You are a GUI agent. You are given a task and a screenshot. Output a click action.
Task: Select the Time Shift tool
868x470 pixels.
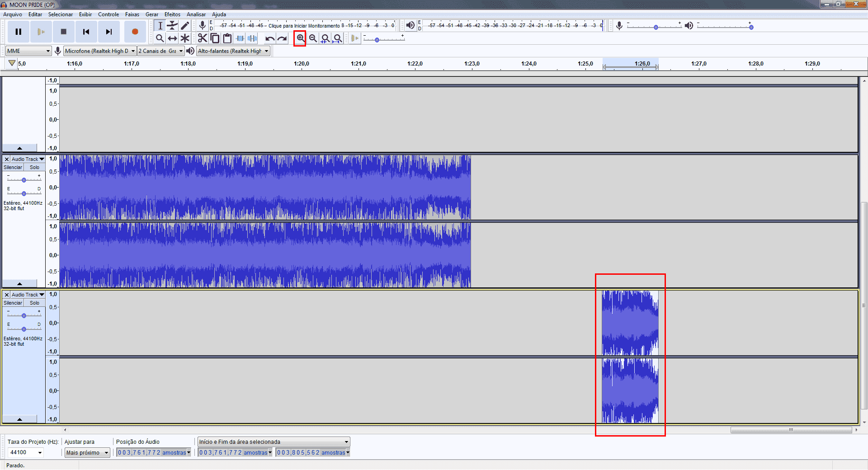pos(172,38)
